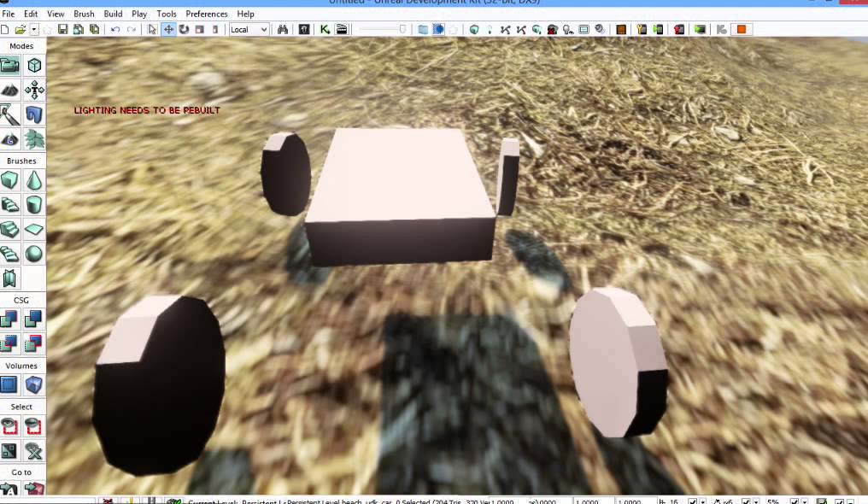This screenshot has height=504, width=868.
Task: Create a new level
Action: click(5, 29)
